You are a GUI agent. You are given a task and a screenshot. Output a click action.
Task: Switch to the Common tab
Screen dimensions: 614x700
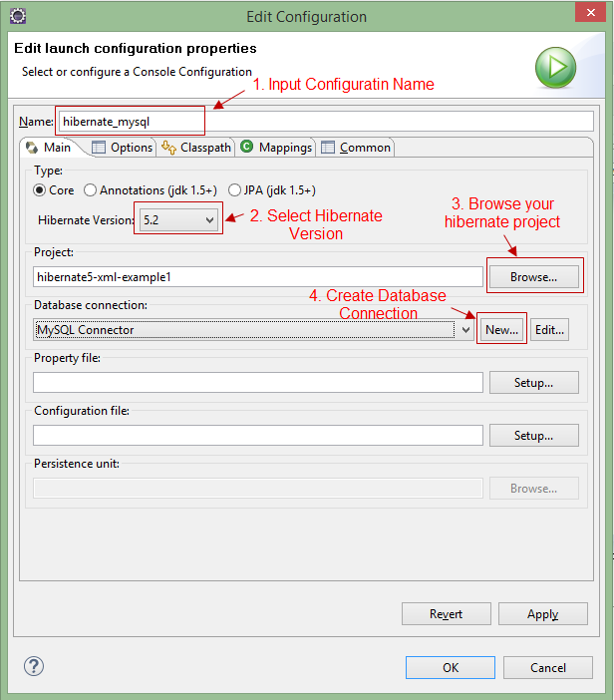click(356, 148)
